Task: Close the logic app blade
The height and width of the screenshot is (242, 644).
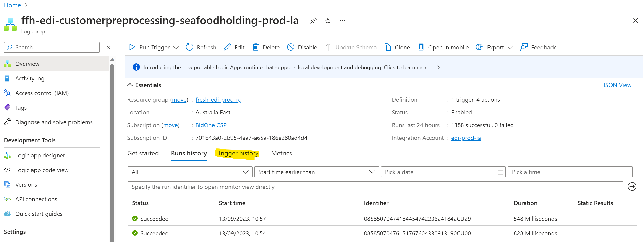Action: click(x=635, y=21)
